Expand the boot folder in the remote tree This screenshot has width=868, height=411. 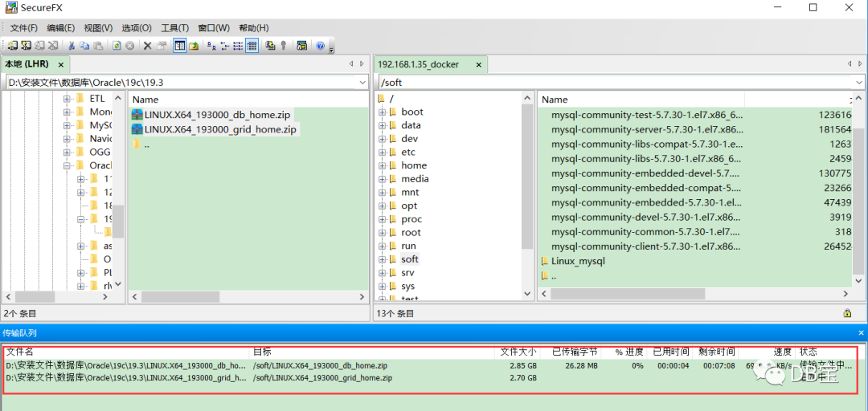(382, 112)
